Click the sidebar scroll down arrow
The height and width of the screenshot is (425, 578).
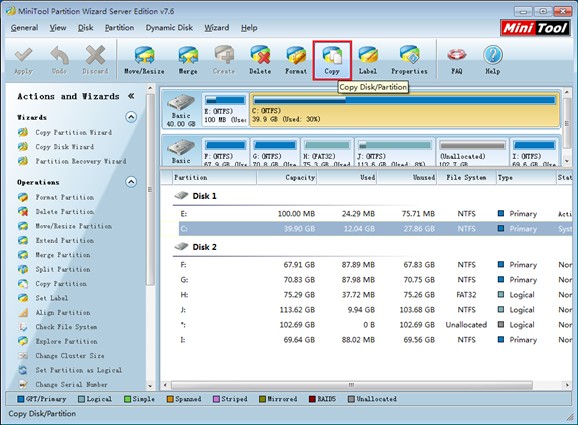(x=150, y=386)
